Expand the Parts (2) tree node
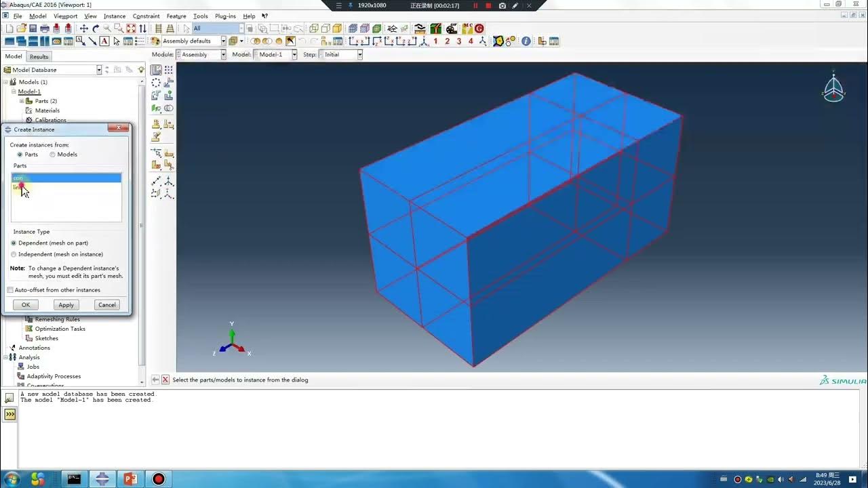This screenshot has width=868, height=488. [22, 101]
